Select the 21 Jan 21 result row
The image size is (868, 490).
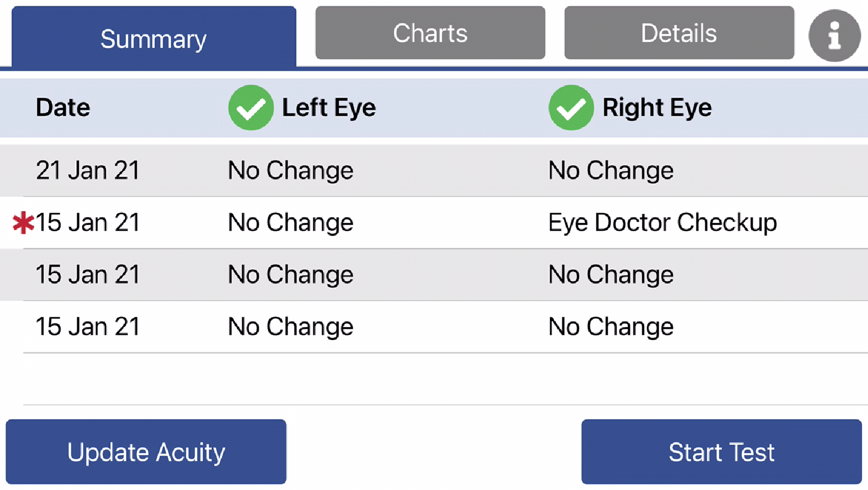click(x=384, y=170)
